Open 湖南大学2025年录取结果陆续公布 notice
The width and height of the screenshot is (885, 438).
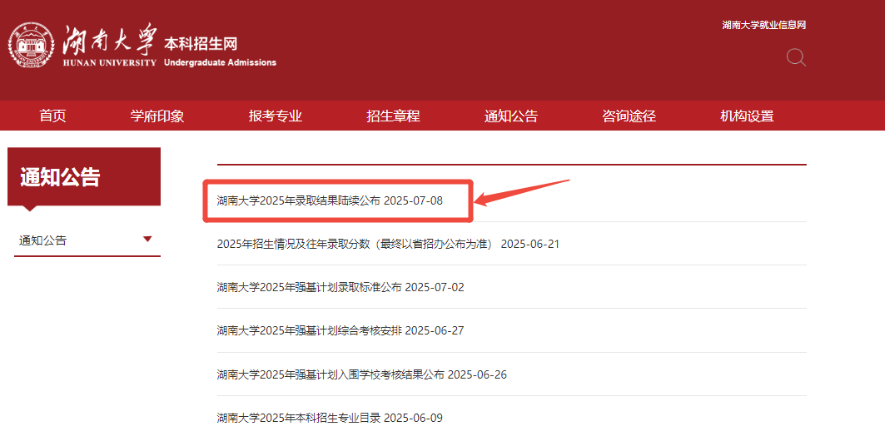pos(330,200)
